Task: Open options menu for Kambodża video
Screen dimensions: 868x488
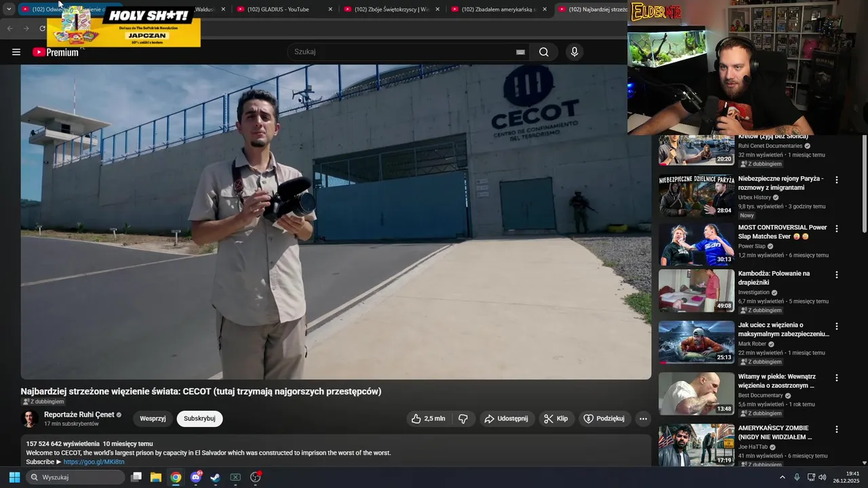Action: coord(836,275)
